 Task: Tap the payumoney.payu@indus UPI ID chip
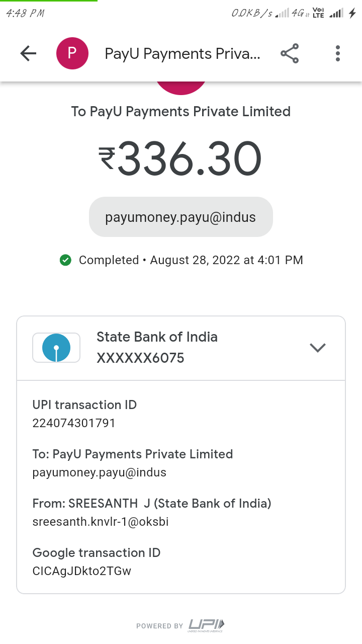(180, 217)
